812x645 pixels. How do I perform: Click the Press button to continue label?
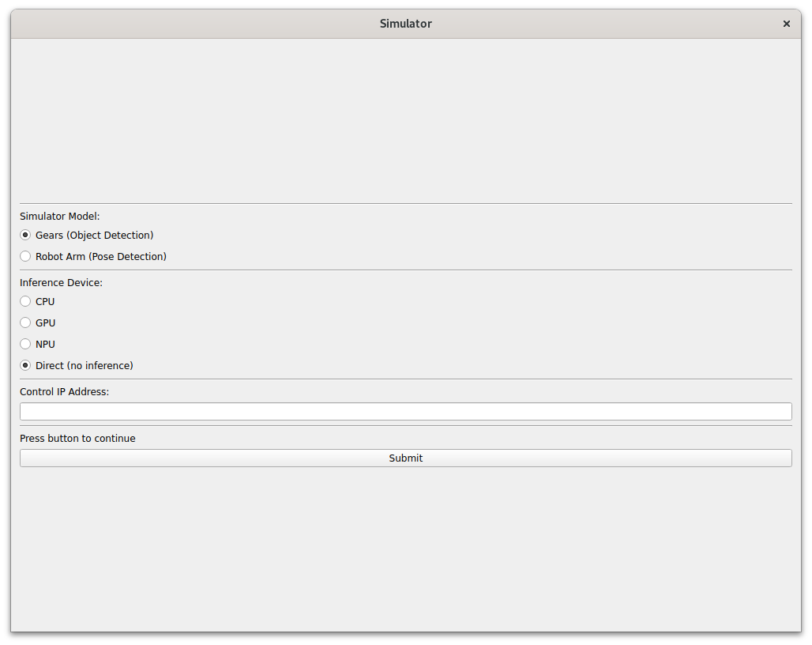click(77, 438)
